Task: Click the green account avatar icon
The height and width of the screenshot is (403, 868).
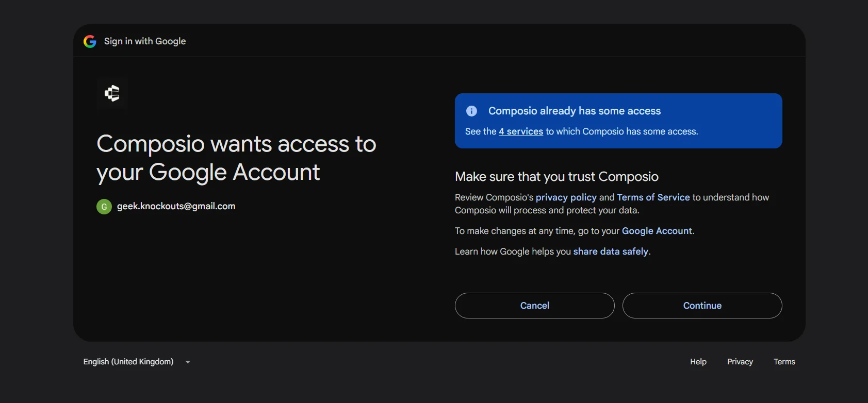Action: [x=104, y=207]
